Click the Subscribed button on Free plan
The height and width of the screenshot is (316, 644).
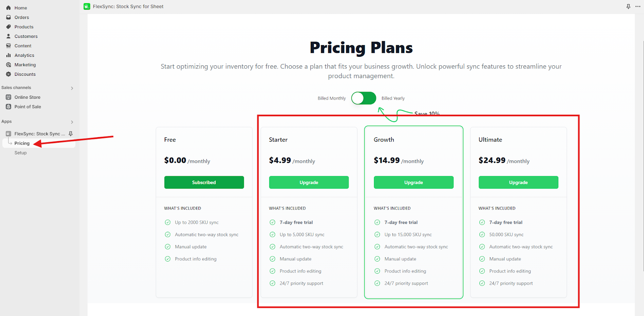tap(204, 182)
